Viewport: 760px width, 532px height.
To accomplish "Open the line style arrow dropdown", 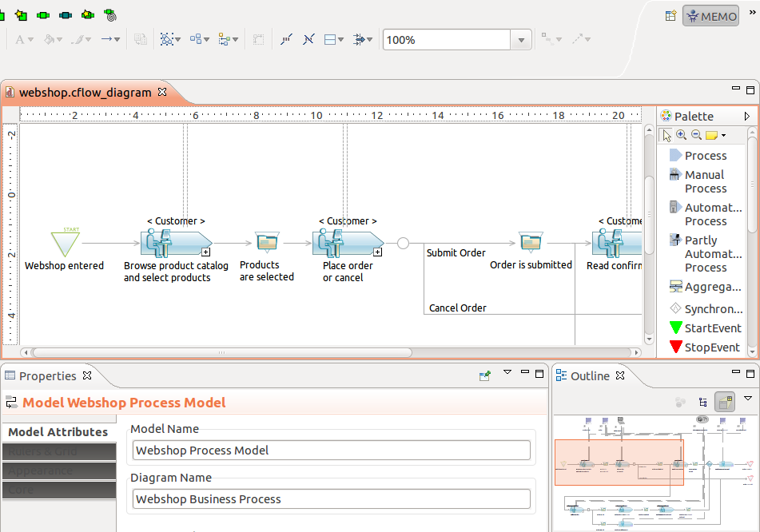I will (x=117, y=40).
